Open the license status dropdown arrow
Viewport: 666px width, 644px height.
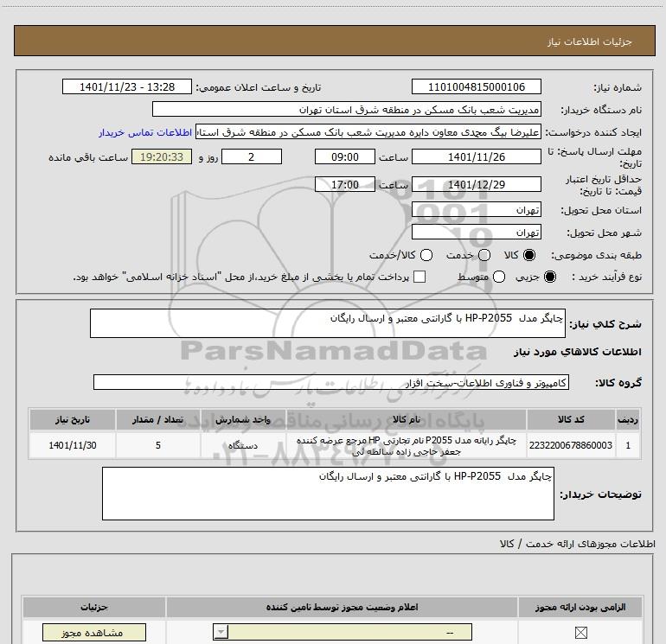click(x=221, y=632)
